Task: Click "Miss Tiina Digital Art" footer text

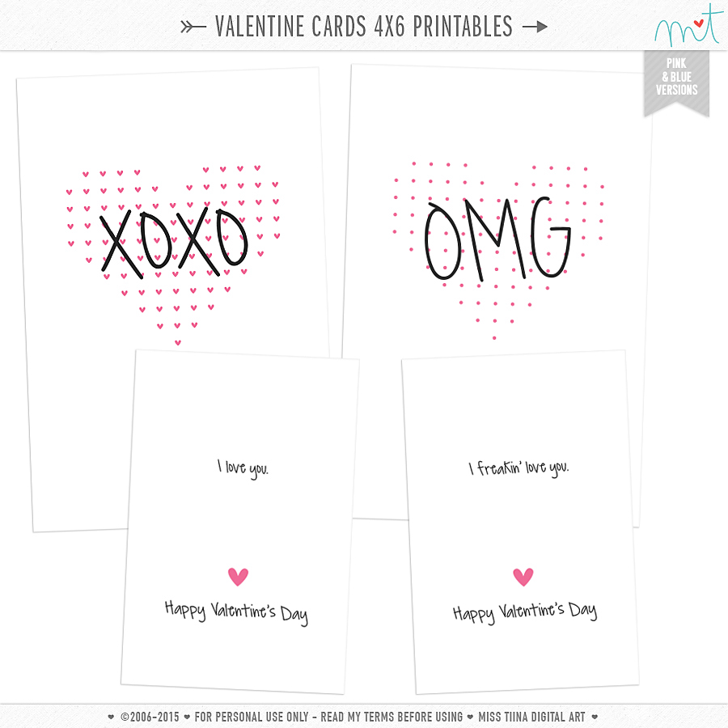Action: pyautogui.click(x=533, y=717)
